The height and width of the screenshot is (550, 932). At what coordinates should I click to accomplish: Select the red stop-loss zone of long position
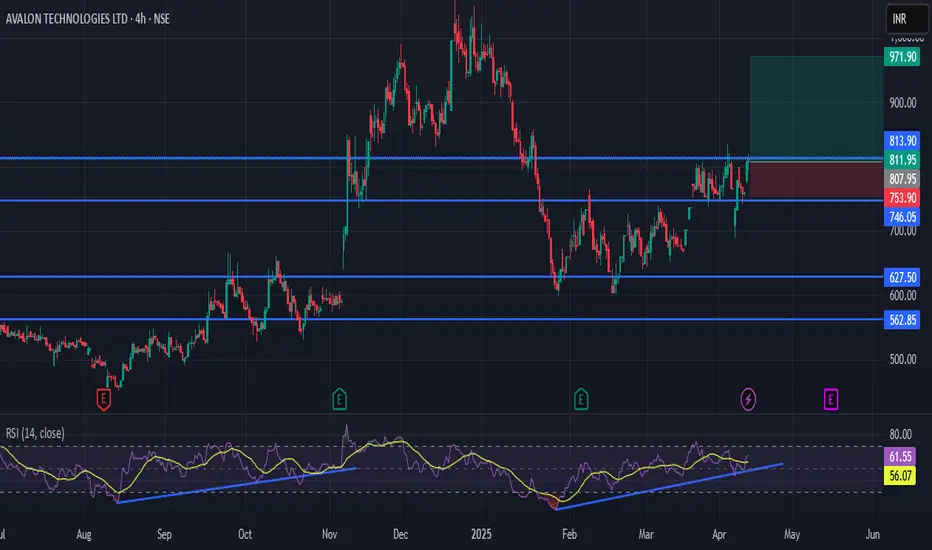click(816, 179)
